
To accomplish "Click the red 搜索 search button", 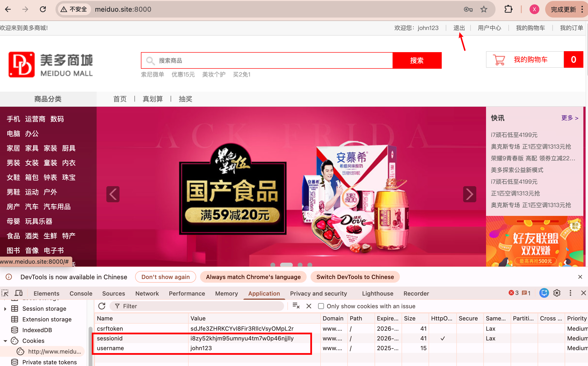I will coord(417,60).
